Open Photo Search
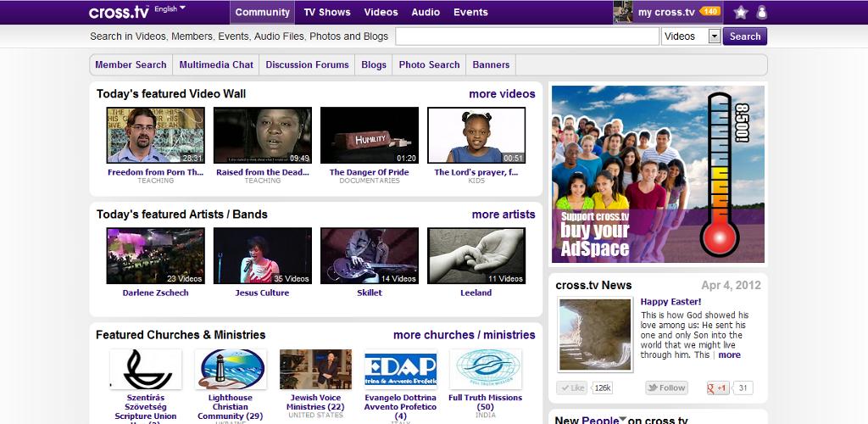The width and height of the screenshot is (868, 424). tap(429, 64)
